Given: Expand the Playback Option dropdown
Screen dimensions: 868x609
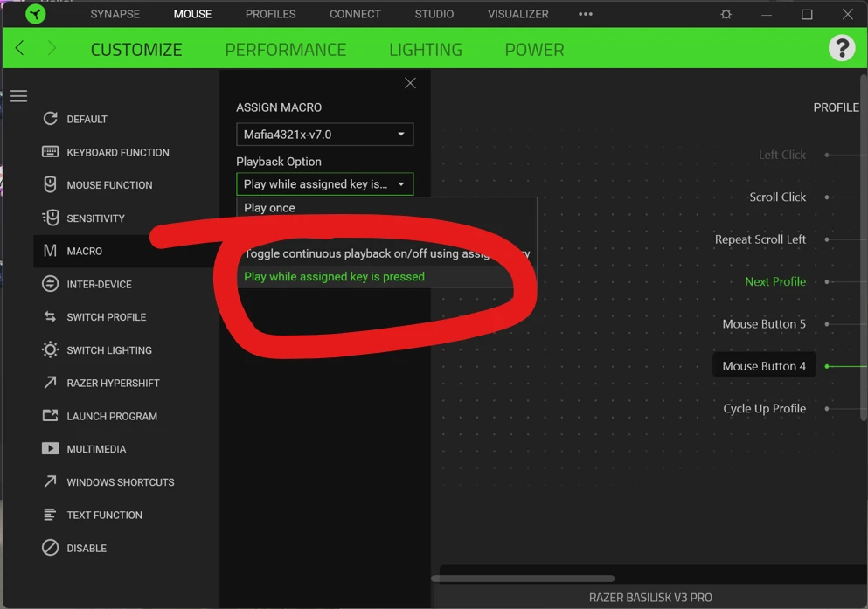Looking at the screenshot, I should 325,184.
